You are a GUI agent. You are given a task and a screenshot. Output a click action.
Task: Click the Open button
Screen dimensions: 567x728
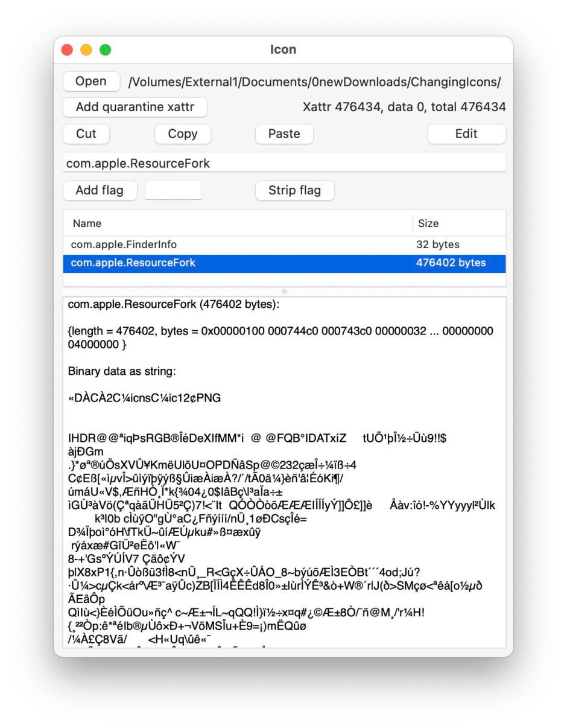[91, 81]
